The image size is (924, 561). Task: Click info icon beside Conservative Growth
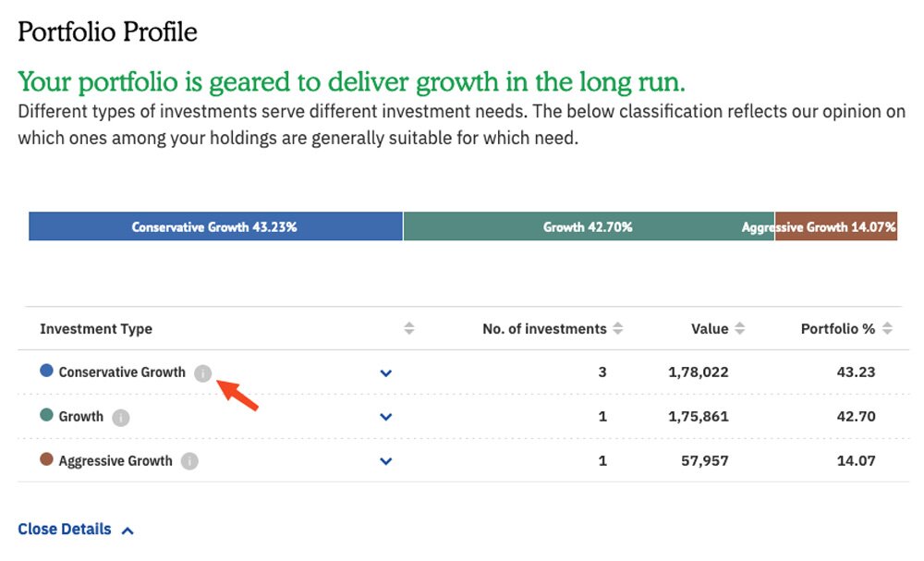[x=202, y=373]
